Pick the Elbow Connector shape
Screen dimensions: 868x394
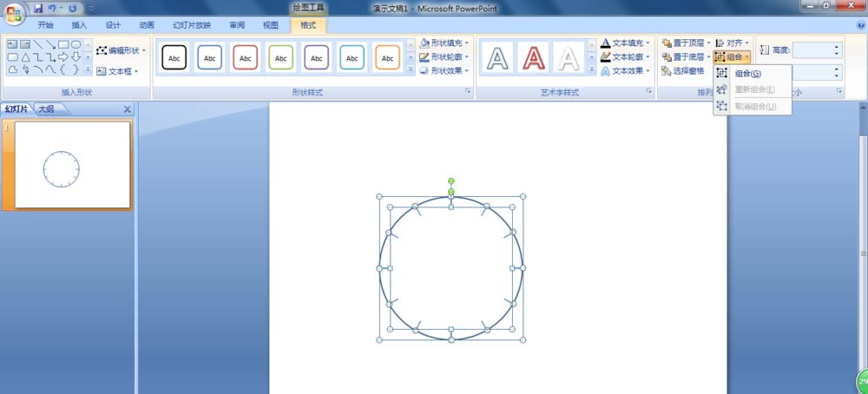coord(37,57)
